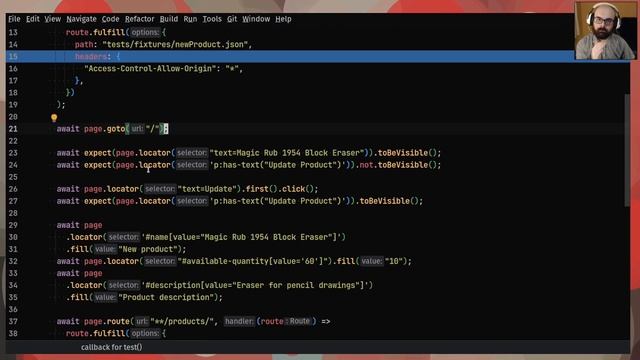Image resolution: width=640 pixels, height=360 pixels.
Task: Click line number 15 in gutter
Action: click(13, 56)
